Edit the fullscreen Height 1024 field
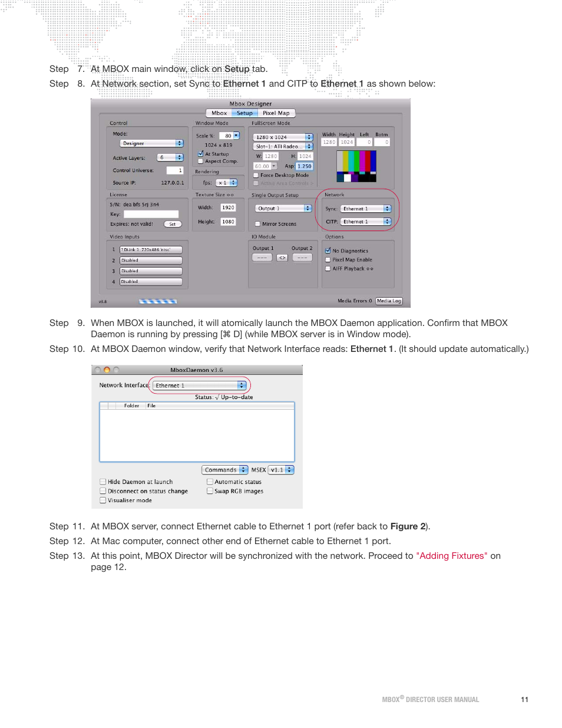This screenshot has height=728, width=562. pos(347,142)
